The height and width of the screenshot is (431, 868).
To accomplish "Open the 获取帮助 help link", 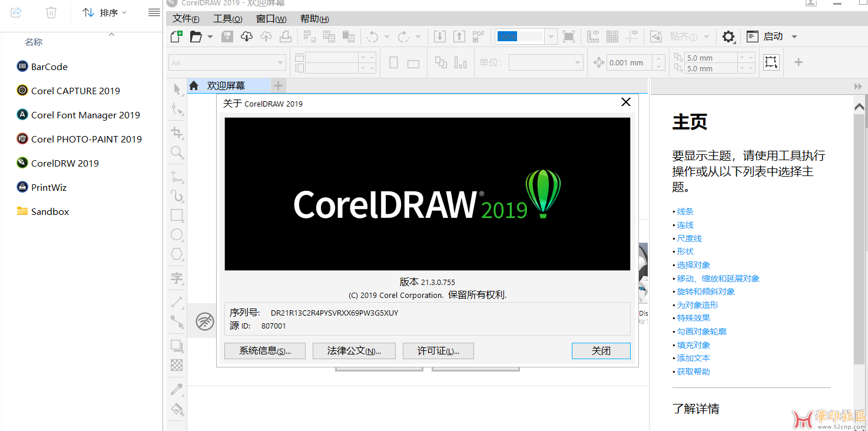I will (694, 372).
